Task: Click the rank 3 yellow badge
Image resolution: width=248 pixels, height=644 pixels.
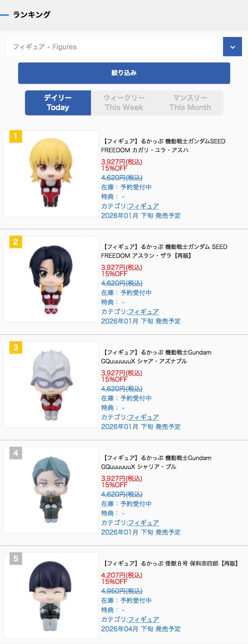Action: point(16,348)
